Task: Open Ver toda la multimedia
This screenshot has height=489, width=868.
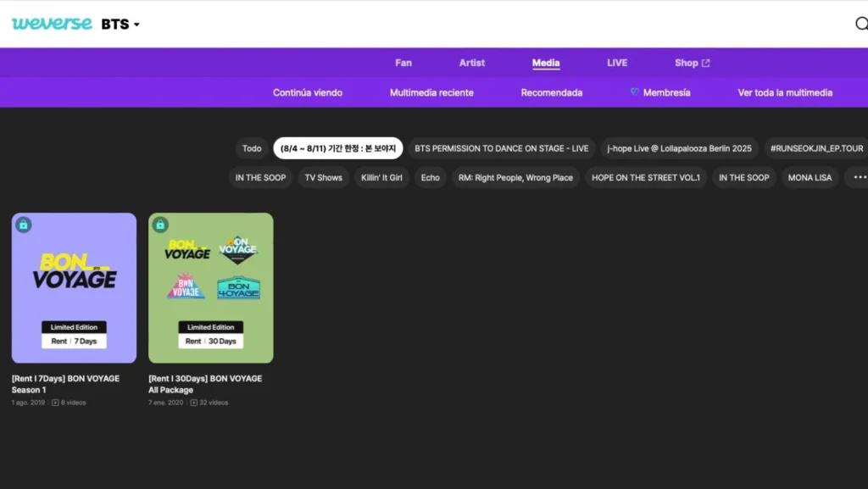Action: 785,93
